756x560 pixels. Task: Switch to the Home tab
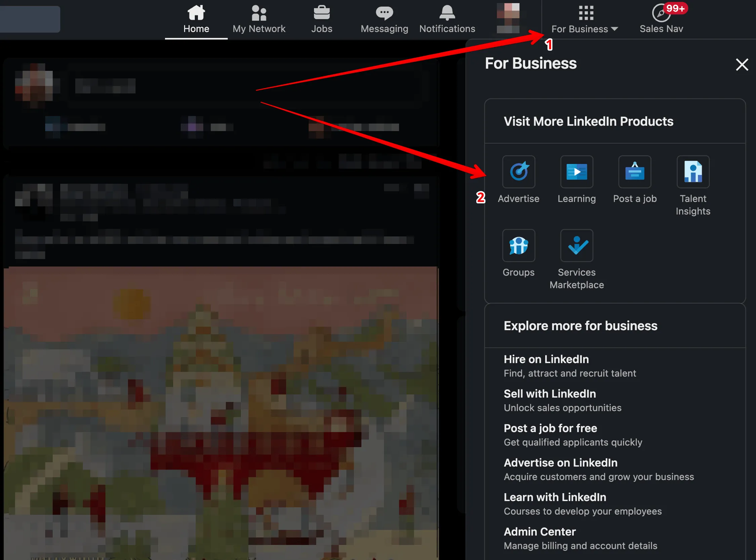196,19
